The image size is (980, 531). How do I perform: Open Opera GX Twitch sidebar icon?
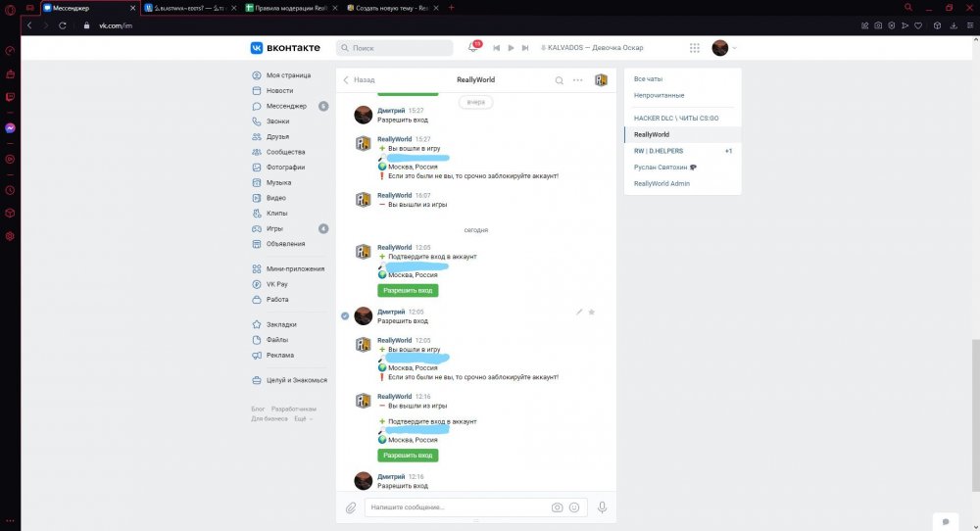pos(10,97)
